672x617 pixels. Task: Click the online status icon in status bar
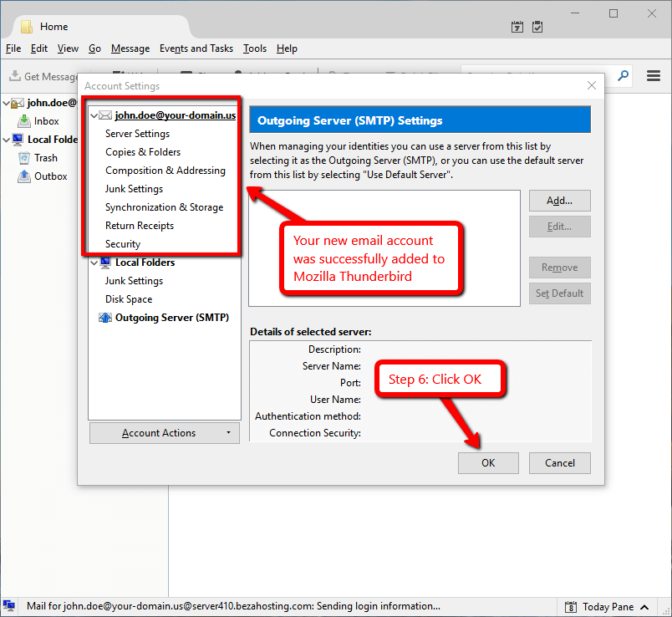9,606
